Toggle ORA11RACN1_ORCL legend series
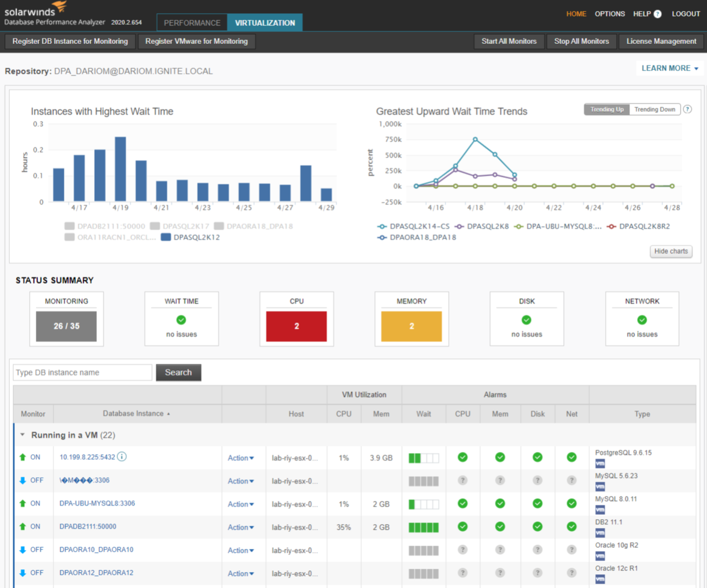Screen dimensions: 707x588 coord(110,238)
